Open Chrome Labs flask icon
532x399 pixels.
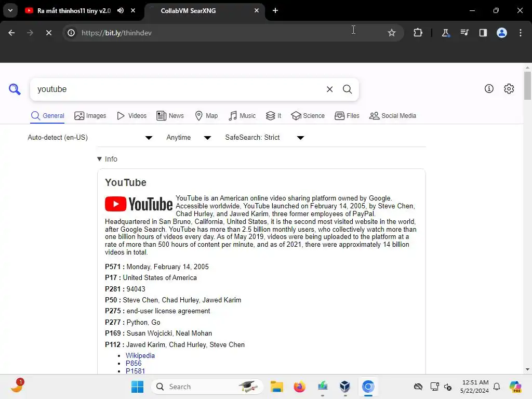(445, 33)
